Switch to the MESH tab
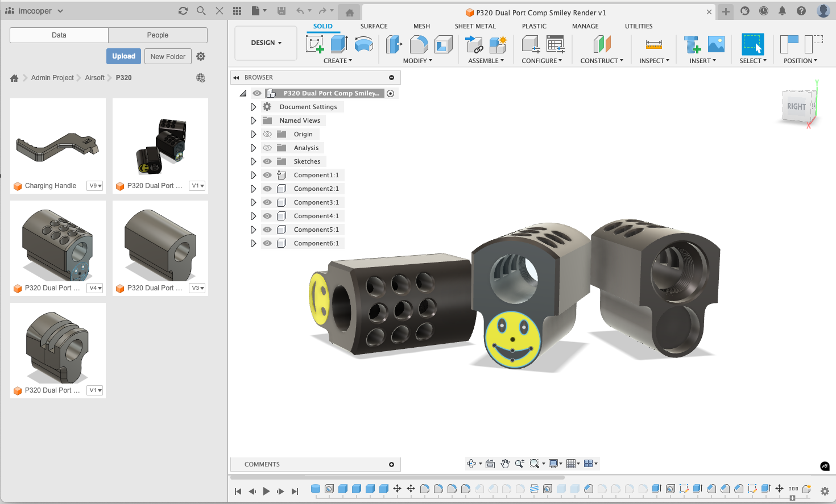This screenshot has height=504, width=836. point(421,26)
